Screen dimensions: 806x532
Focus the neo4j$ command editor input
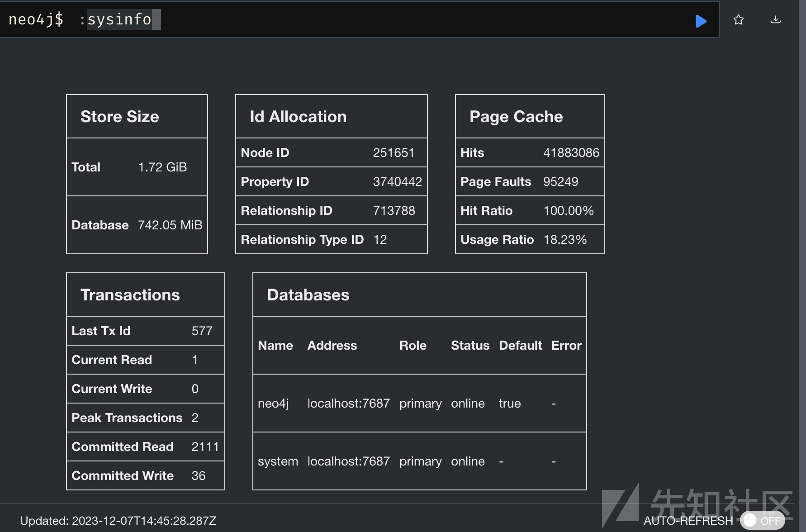(x=362, y=20)
